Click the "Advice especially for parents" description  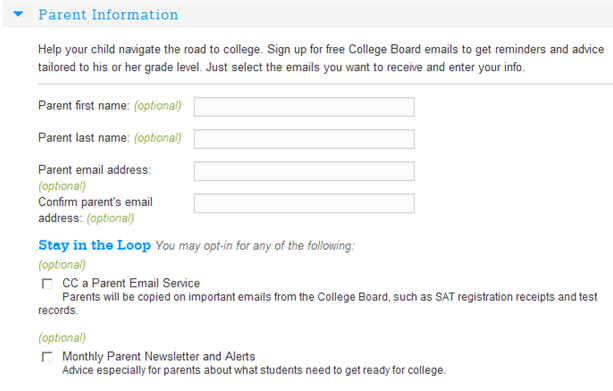[x=254, y=370]
